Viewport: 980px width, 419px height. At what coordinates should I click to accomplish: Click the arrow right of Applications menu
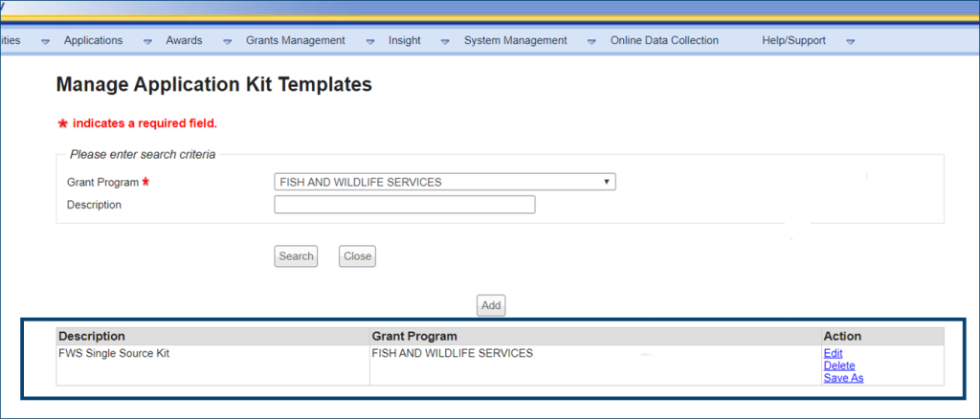click(147, 41)
